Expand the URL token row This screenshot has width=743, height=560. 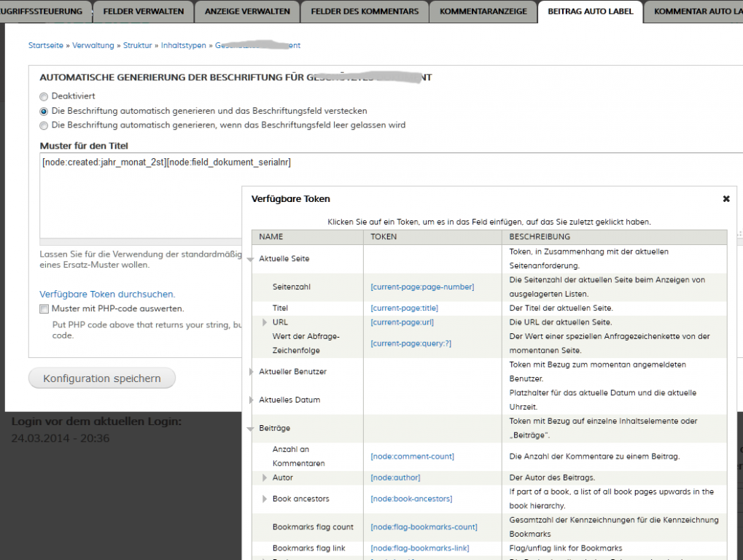point(265,322)
